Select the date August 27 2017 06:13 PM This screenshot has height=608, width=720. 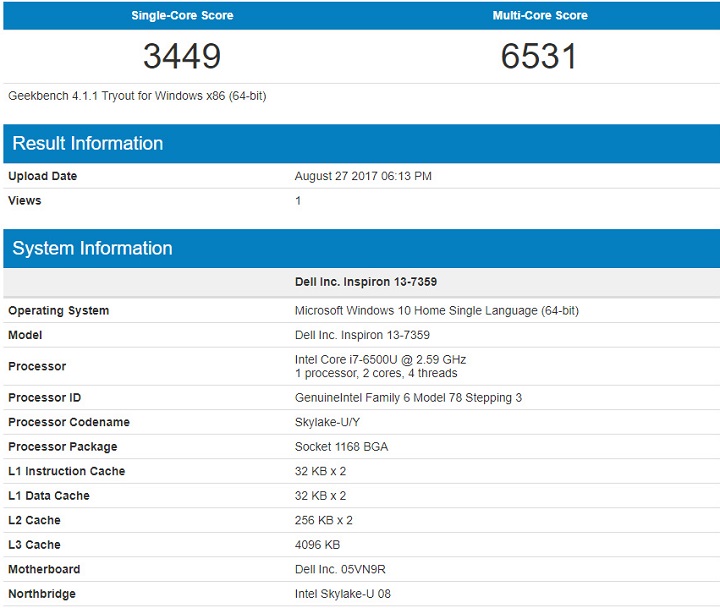(x=363, y=176)
